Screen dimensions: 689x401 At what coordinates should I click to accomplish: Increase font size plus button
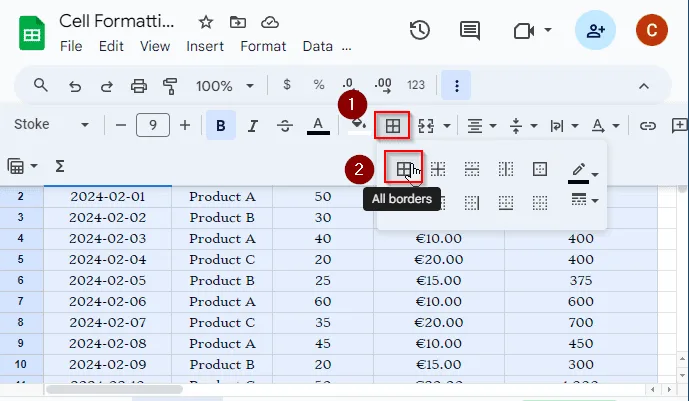pos(185,126)
